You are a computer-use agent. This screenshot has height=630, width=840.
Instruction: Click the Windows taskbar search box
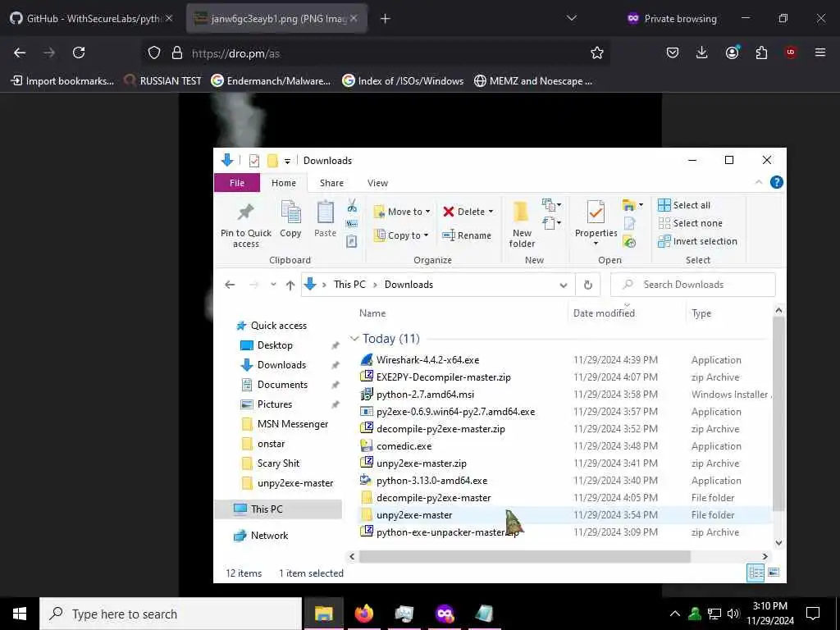(x=171, y=614)
